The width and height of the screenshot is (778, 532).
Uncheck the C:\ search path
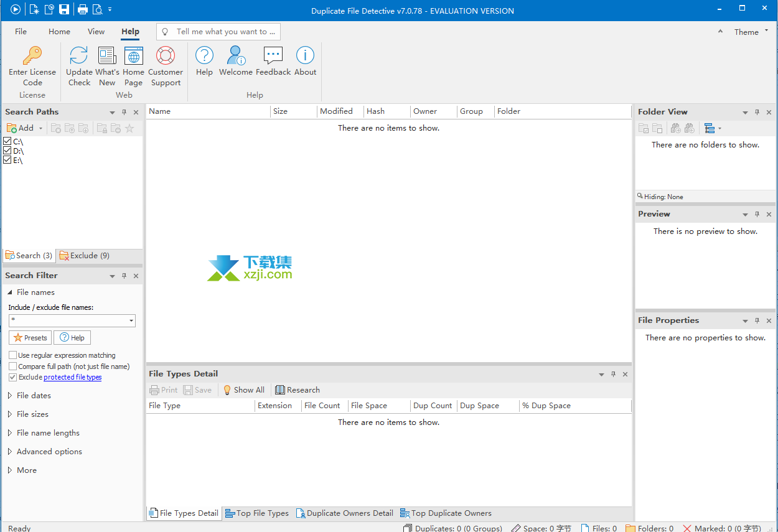(x=7, y=142)
